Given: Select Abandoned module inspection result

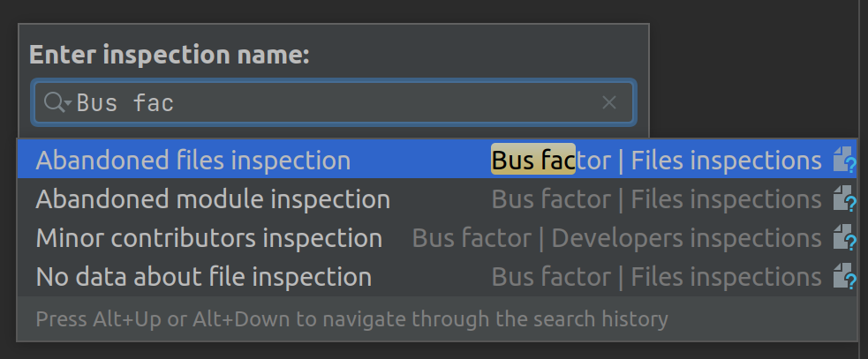Looking at the screenshot, I should click(212, 199).
